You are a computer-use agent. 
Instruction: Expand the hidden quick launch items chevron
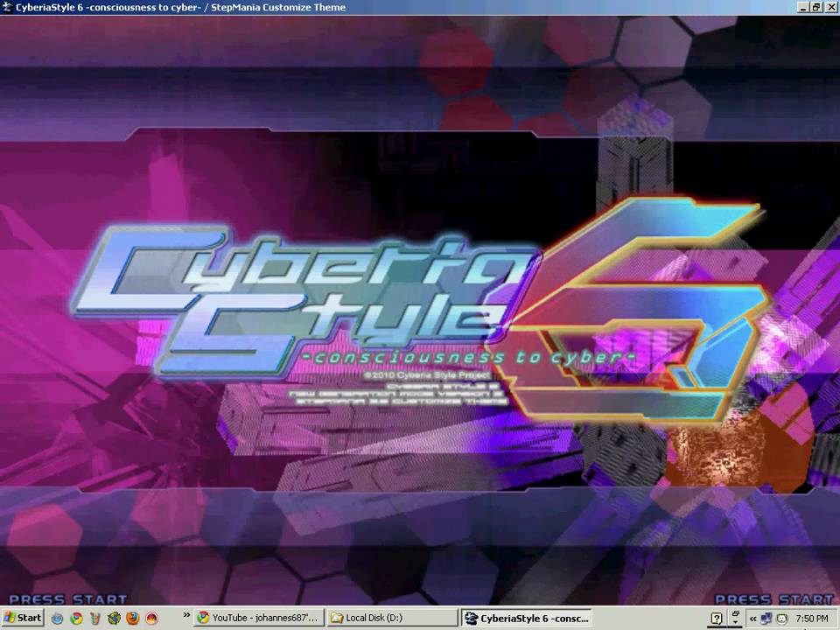[186, 614]
